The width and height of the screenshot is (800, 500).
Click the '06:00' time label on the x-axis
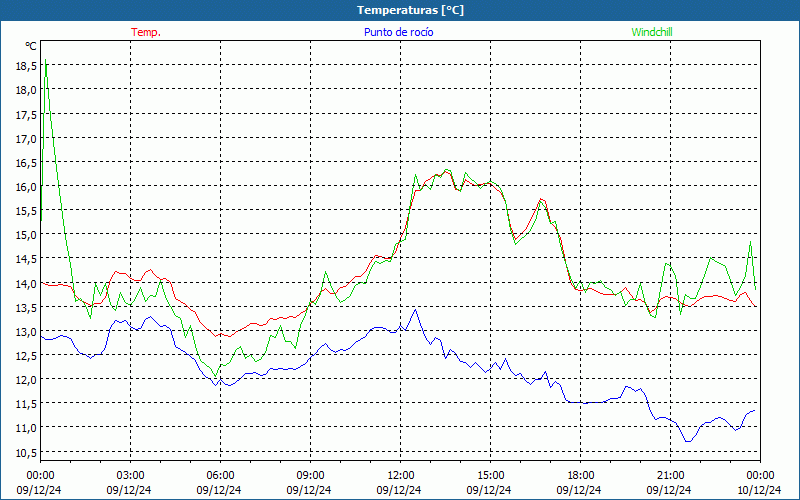[220, 476]
